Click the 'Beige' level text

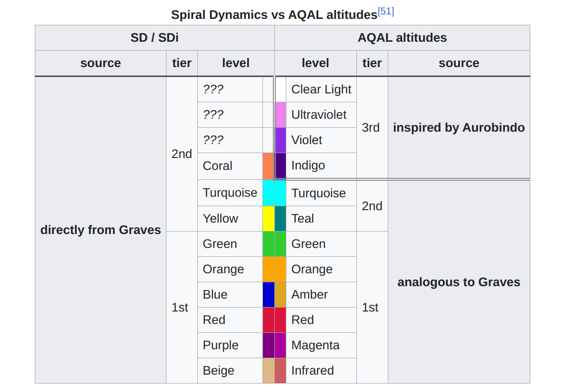coord(219,371)
